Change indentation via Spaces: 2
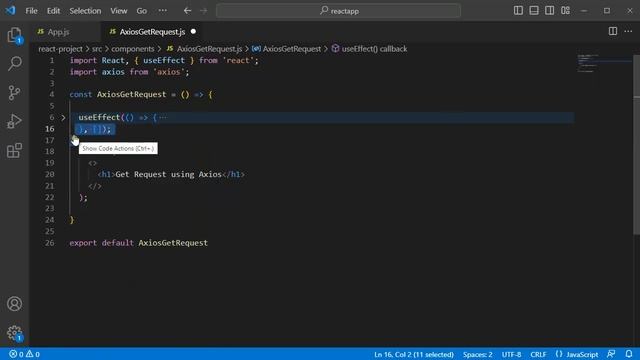This screenshot has height=360, width=640. [478, 354]
